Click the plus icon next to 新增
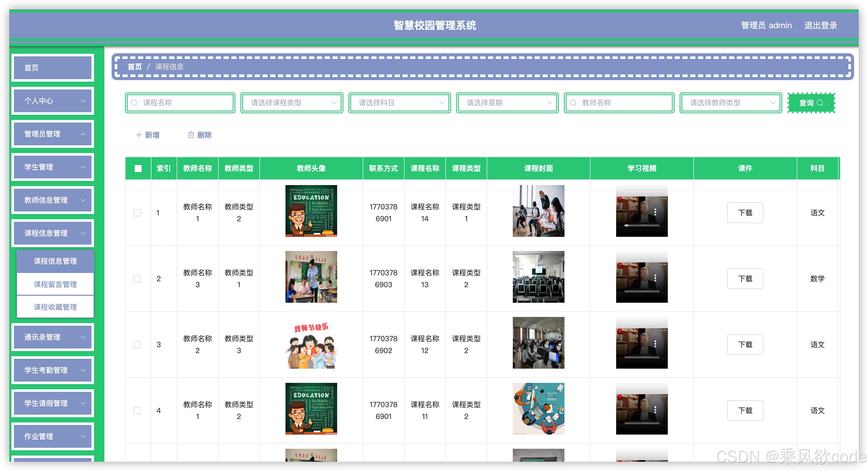This screenshot has width=868, height=471. [x=138, y=135]
